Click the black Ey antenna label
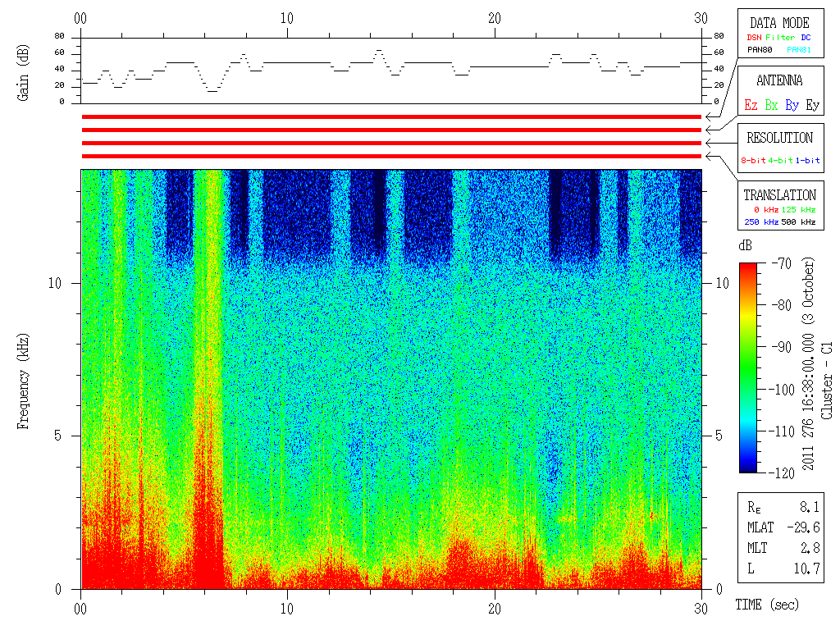 [813, 105]
